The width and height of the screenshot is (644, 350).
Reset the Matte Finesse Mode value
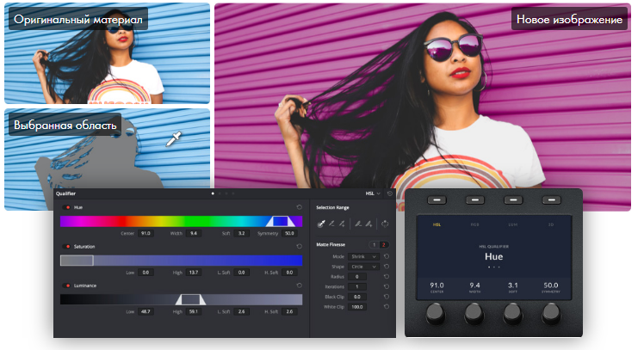pyautogui.click(x=387, y=257)
